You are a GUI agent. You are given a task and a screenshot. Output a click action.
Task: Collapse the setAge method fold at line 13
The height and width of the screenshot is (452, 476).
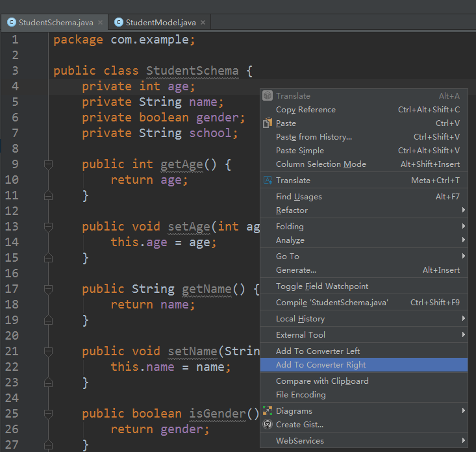[48, 227]
